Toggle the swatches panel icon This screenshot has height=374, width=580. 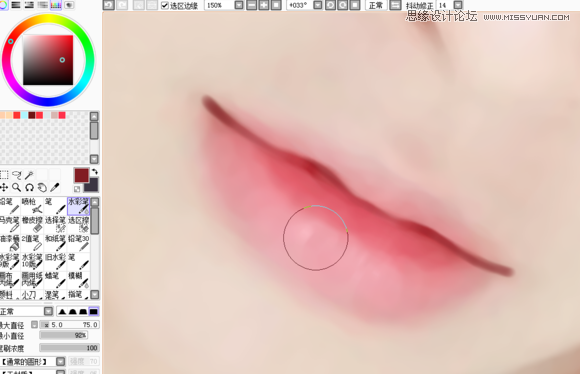(56, 5)
